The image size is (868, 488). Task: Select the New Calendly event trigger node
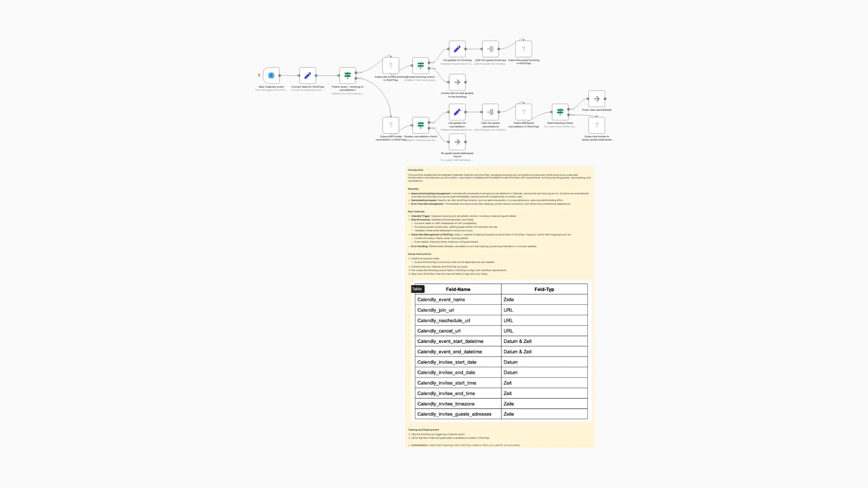pos(271,75)
